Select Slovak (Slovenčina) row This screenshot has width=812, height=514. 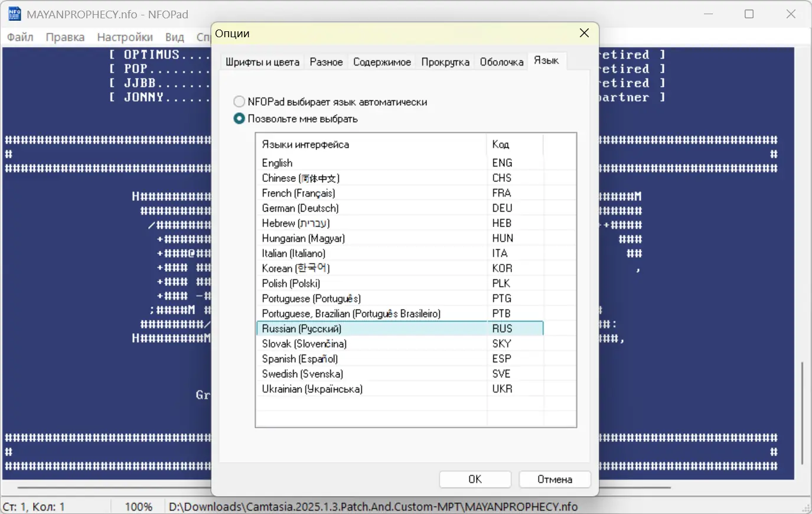(x=400, y=344)
